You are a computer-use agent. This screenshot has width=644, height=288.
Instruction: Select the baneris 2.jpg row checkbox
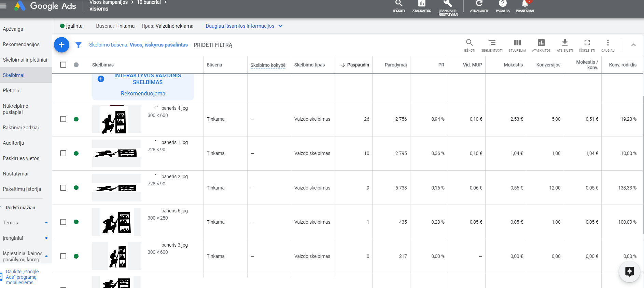[x=63, y=188]
